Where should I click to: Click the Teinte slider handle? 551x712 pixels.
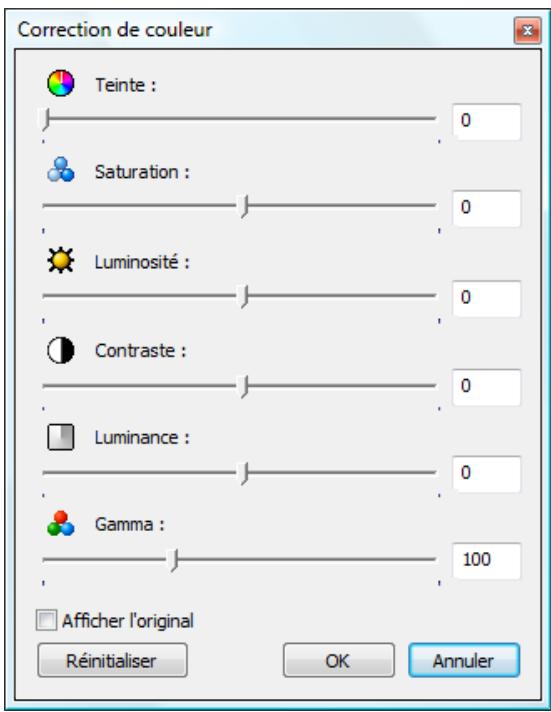44,120
